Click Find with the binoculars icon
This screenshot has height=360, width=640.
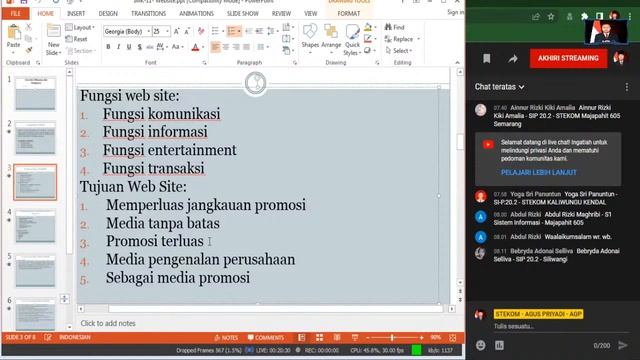pos(394,27)
